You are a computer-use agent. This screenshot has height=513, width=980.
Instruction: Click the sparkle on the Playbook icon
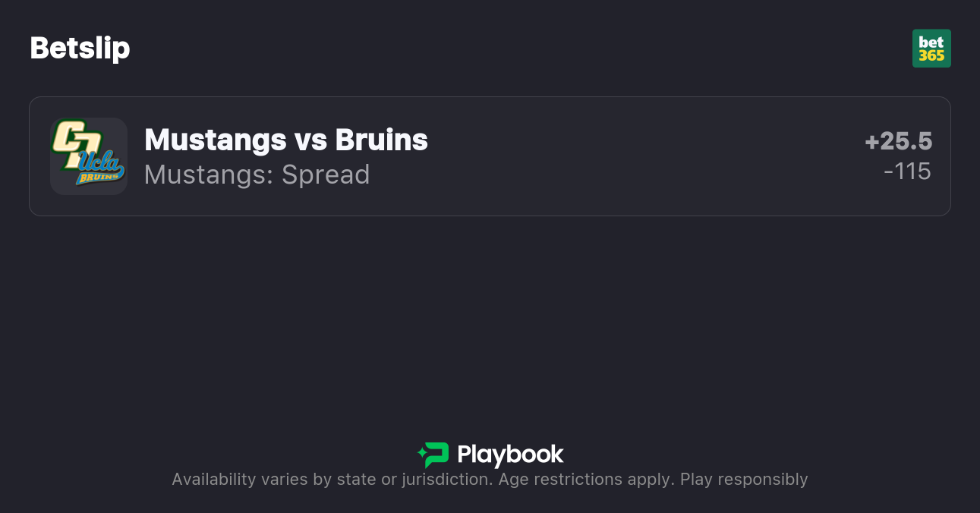tap(421, 455)
